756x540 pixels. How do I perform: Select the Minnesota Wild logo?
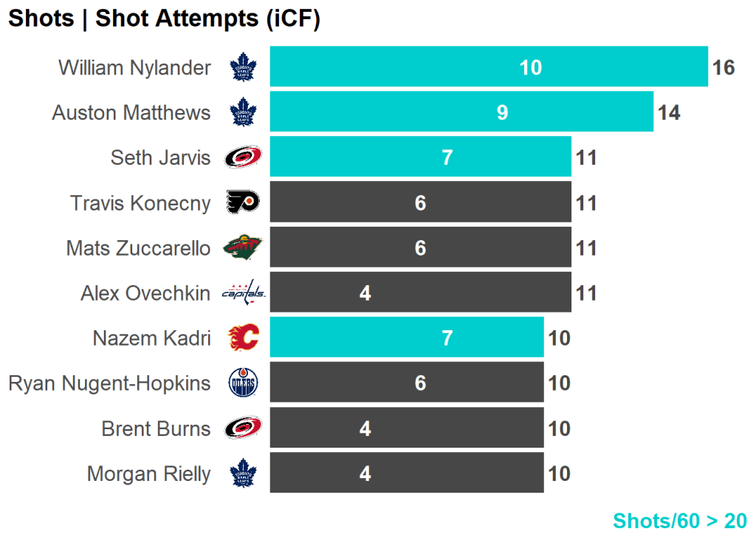(242, 247)
